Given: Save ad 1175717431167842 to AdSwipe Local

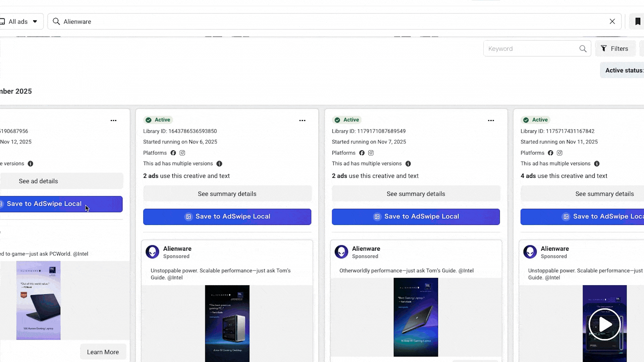Looking at the screenshot, I should 582,217.
